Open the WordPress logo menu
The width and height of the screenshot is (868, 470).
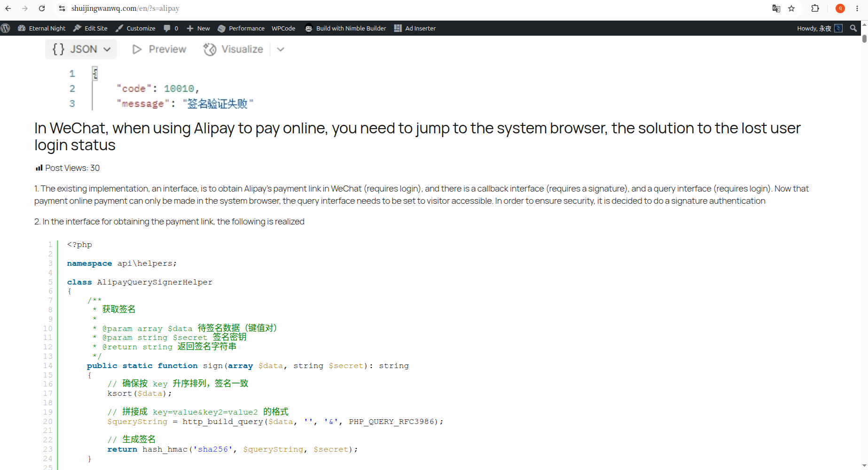6,28
